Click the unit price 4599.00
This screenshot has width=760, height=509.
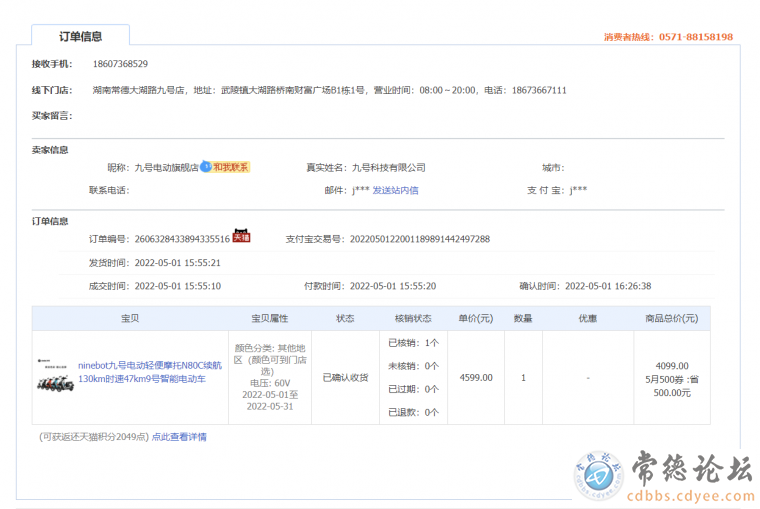tap(476, 378)
